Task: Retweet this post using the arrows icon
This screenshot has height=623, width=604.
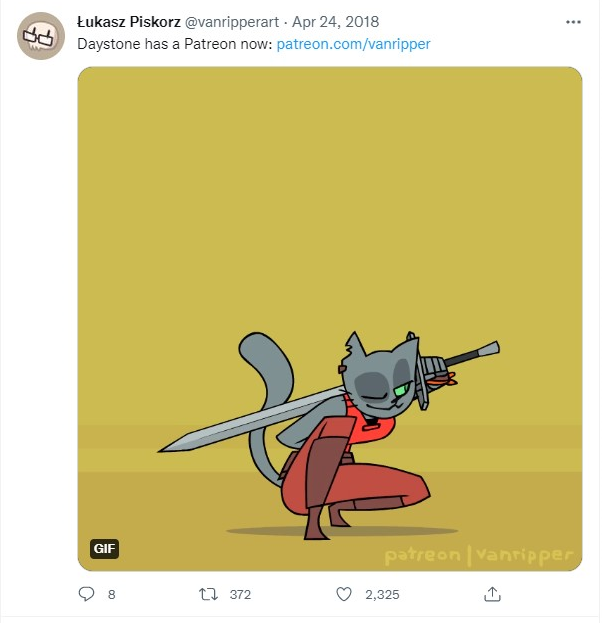Action: (208, 594)
